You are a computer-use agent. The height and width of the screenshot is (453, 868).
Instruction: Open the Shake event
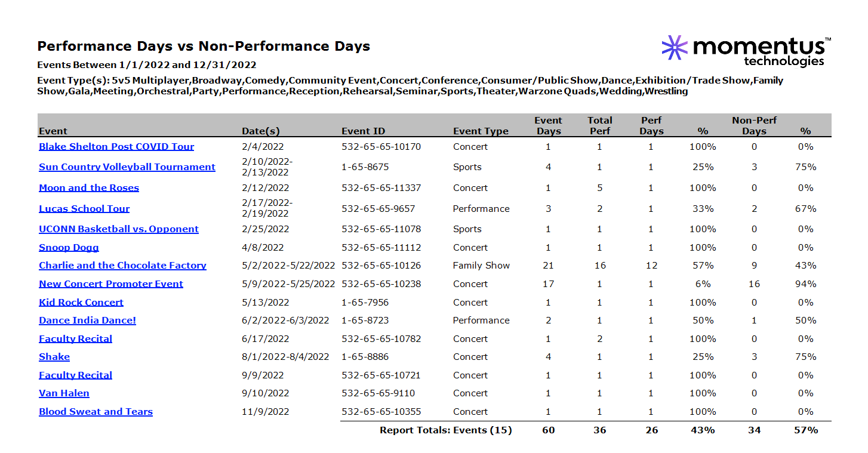[54, 357]
